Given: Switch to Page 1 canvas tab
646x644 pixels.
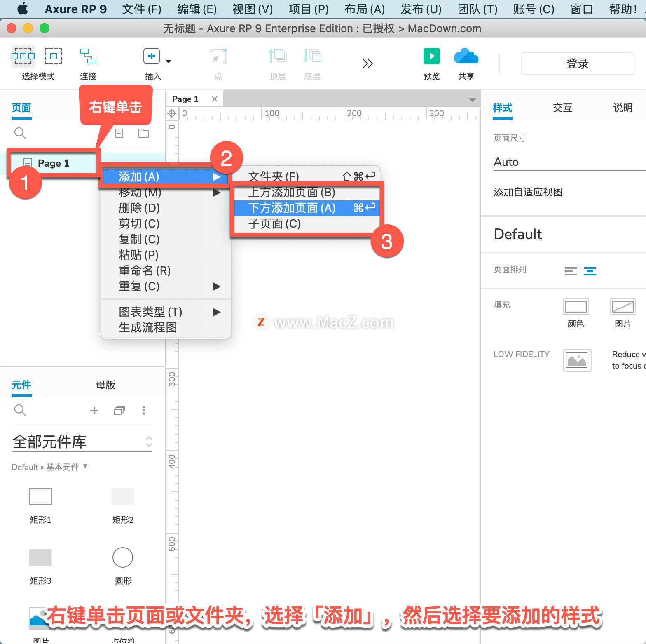Looking at the screenshot, I should [185, 99].
